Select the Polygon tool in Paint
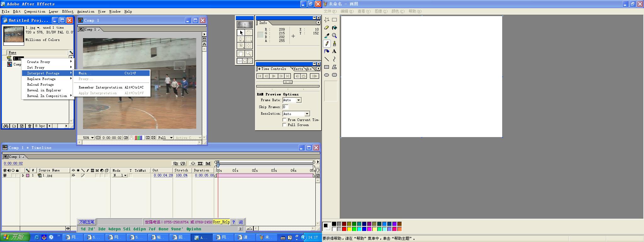644x242 pixels. point(334,67)
